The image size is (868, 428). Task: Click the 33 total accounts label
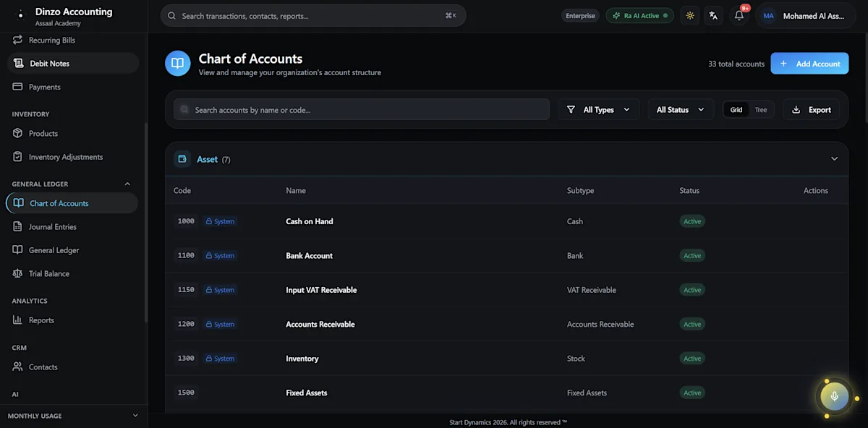736,64
